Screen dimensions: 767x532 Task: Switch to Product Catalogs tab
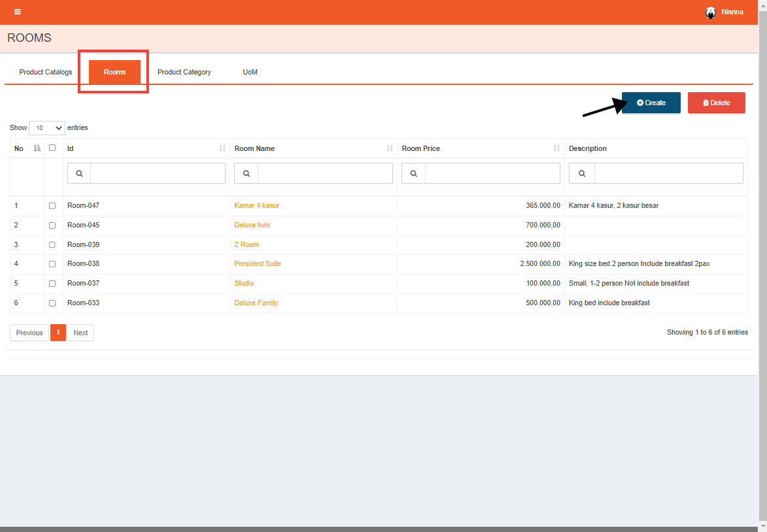[46, 72]
